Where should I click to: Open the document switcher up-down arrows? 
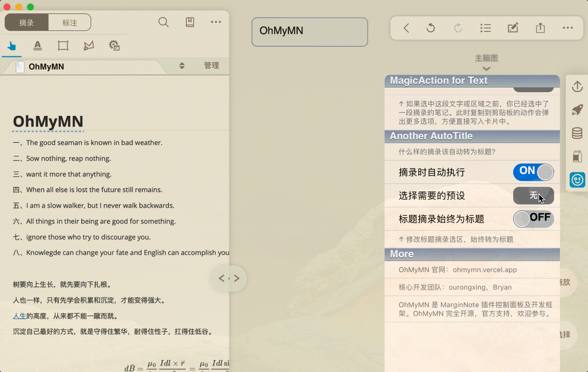click(182, 66)
